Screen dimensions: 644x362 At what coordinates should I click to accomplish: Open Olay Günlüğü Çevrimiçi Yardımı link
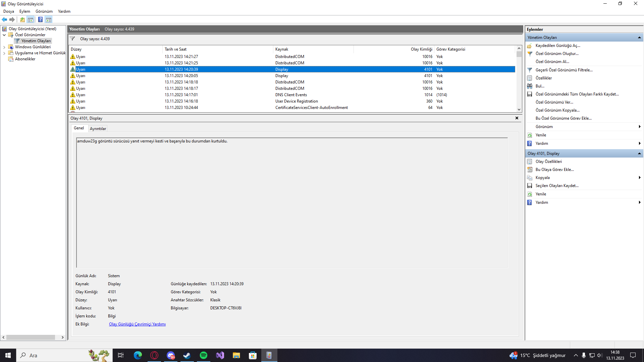point(137,324)
